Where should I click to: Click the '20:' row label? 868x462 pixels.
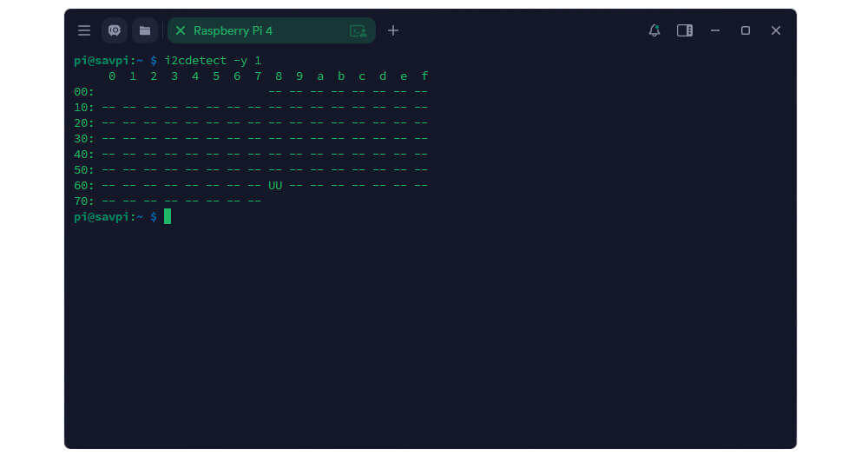[x=84, y=123]
